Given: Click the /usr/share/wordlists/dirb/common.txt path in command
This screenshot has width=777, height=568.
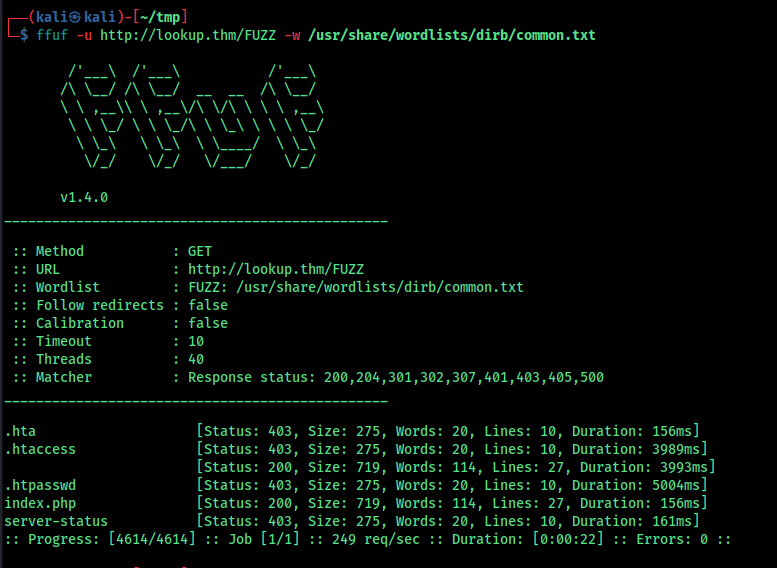Looking at the screenshot, I should pyautogui.click(x=451, y=35).
